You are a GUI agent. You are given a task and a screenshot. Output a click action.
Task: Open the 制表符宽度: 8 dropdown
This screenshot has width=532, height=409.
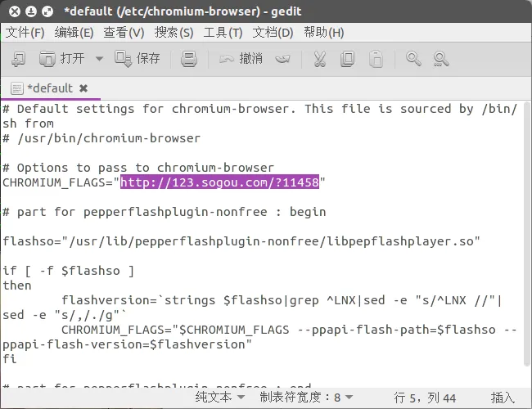point(306,397)
